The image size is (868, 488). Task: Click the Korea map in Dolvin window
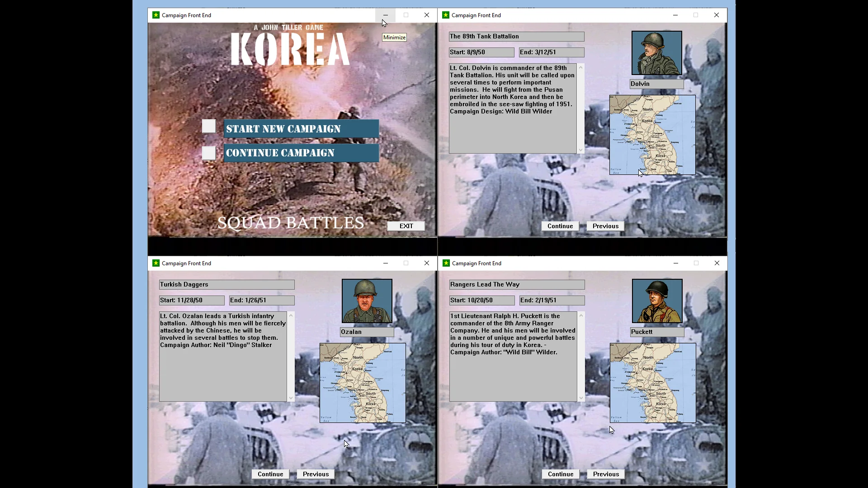(x=652, y=135)
